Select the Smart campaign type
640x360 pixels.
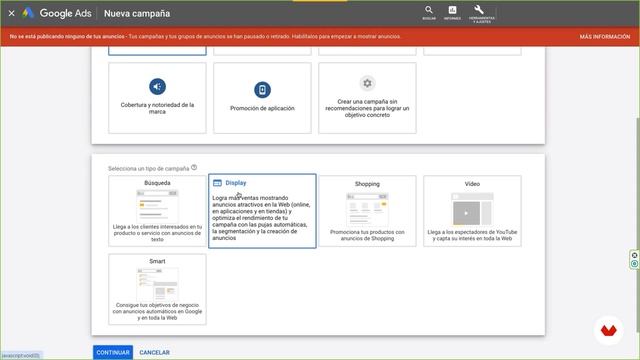pyautogui.click(x=157, y=289)
